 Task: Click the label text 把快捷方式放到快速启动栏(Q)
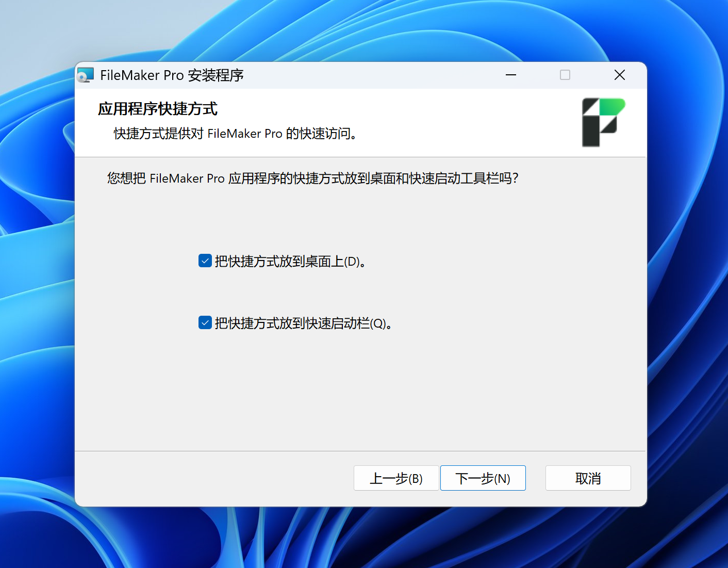click(303, 323)
